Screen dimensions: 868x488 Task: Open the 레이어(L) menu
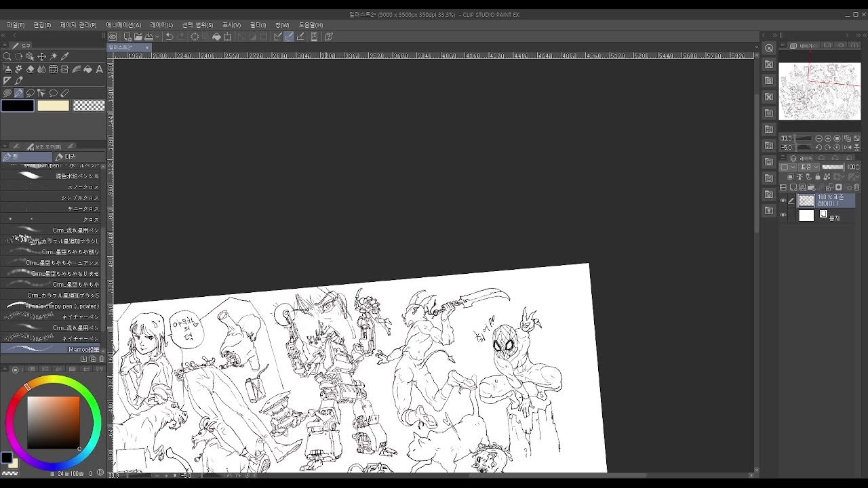coord(161,25)
